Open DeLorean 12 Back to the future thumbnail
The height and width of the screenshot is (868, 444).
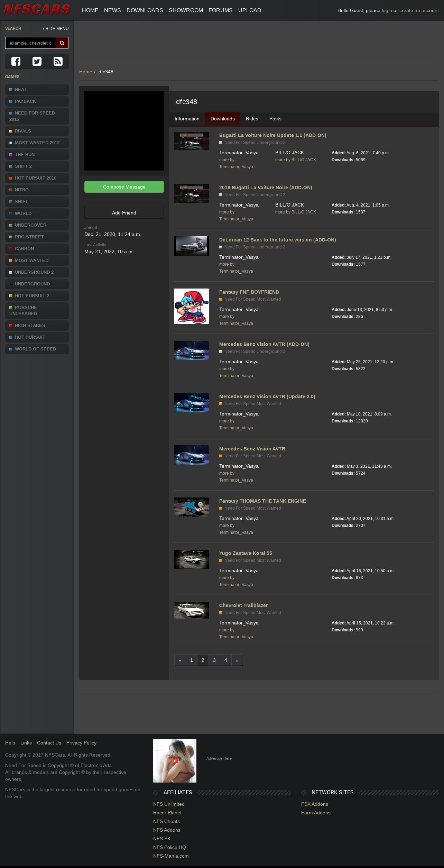point(192,246)
